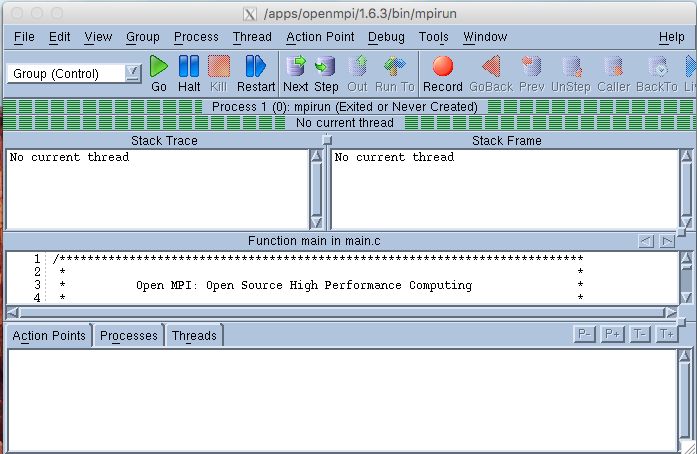This screenshot has height=454, width=697.
Task: Click source pane horizontal scrollbar left arrow
Action: [12, 313]
